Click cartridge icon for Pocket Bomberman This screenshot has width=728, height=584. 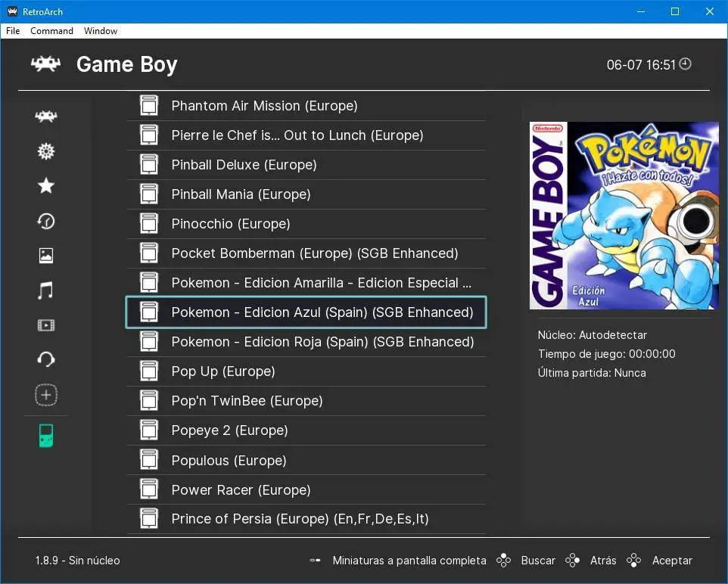tap(149, 253)
